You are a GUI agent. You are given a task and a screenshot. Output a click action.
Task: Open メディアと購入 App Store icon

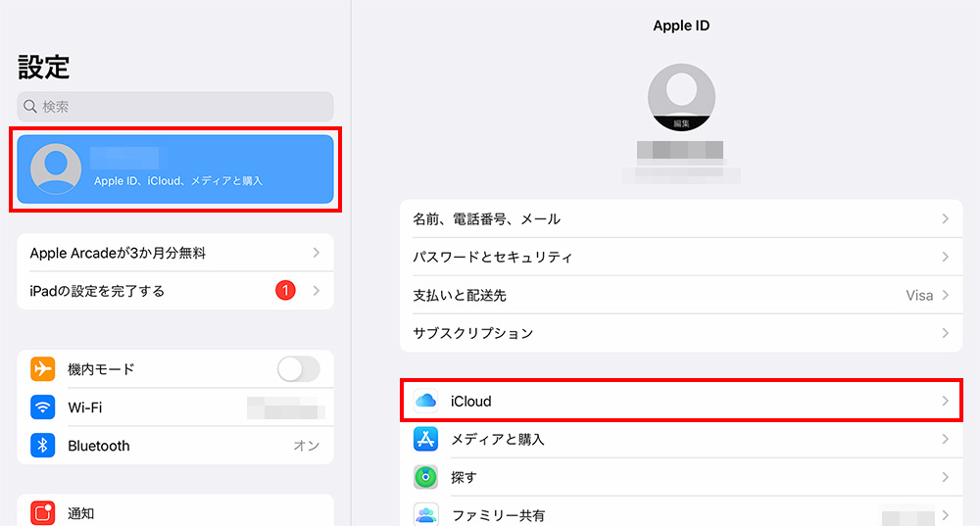coord(425,439)
